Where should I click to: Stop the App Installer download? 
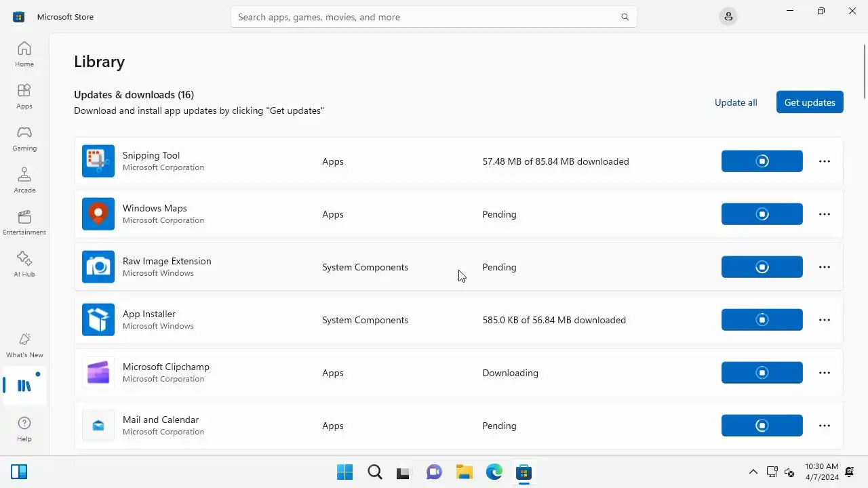click(762, 320)
